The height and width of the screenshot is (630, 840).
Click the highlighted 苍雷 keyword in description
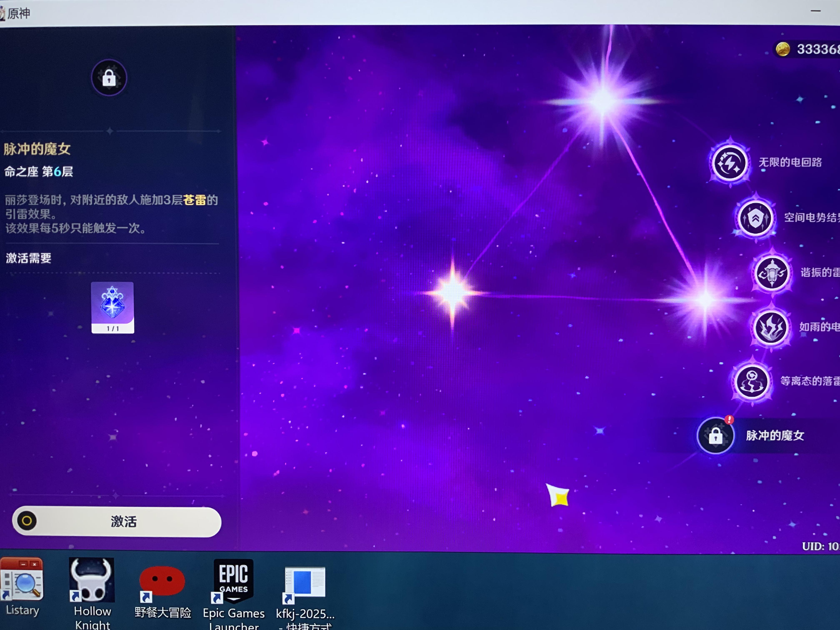pyautogui.click(x=194, y=200)
